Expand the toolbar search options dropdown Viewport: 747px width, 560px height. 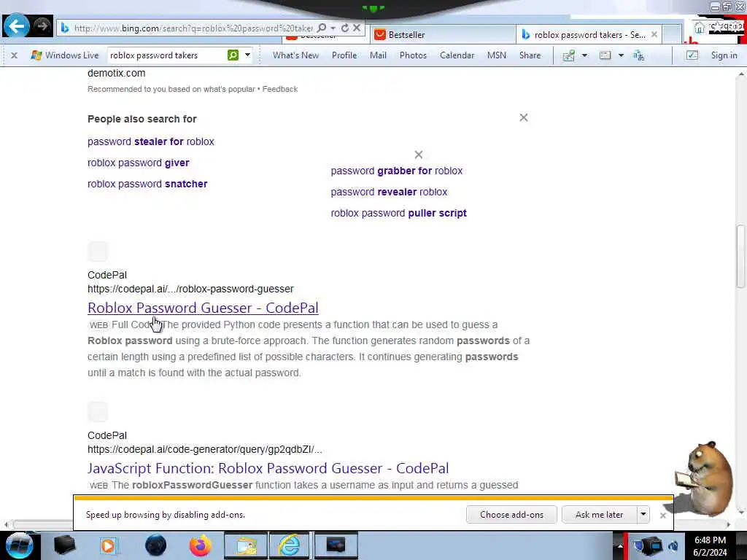[247, 55]
